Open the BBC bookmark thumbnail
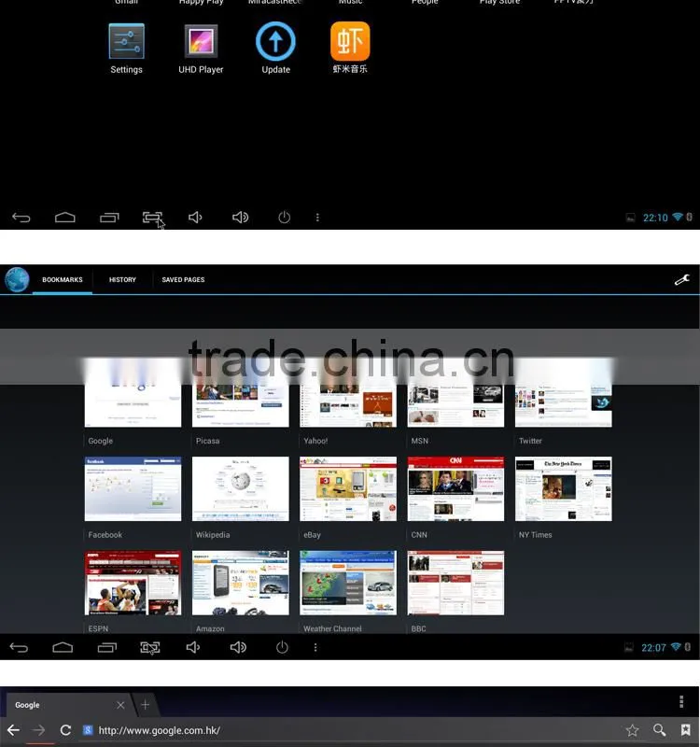Viewport: 700px width, 747px height. point(455,583)
